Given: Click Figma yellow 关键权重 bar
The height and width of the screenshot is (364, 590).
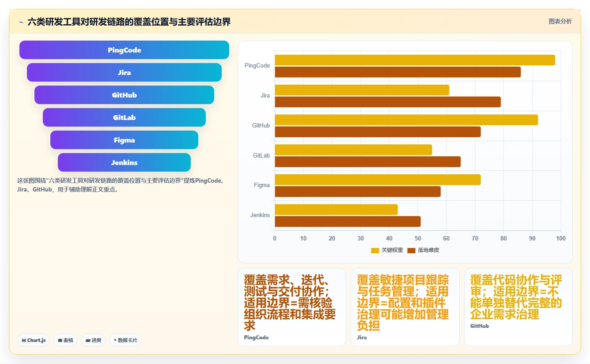Looking at the screenshot, I should 378,180.
